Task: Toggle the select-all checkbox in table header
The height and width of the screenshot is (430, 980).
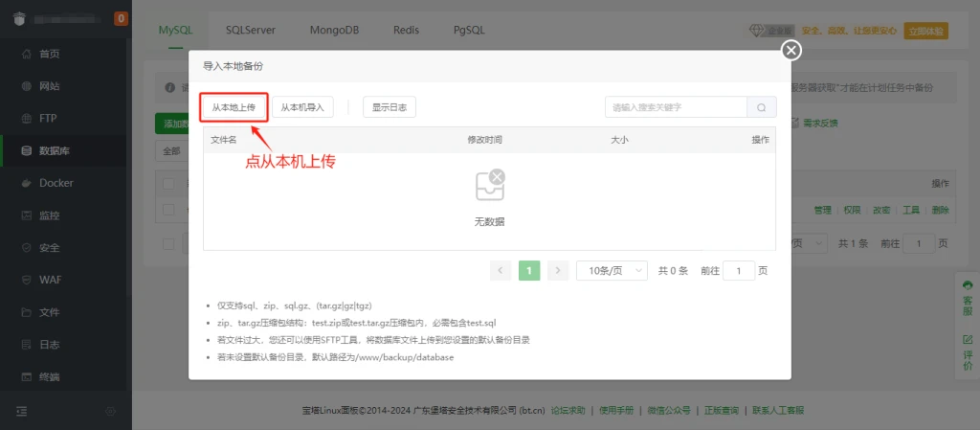Action: click(168, 184)
